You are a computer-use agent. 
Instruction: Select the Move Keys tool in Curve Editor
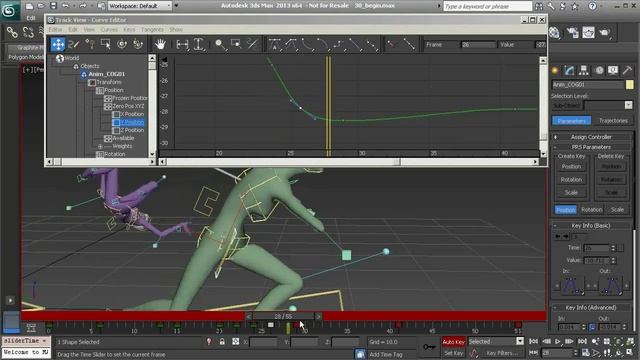58,44
